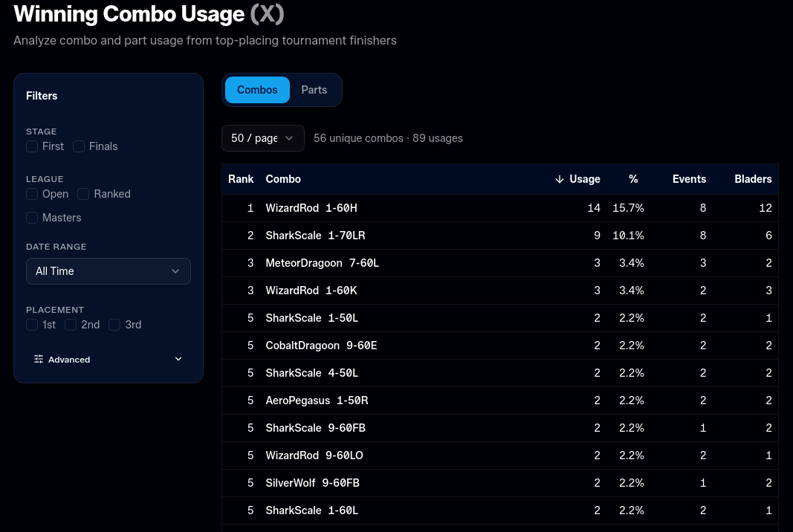Tick the Masters league checkbox

32,218
